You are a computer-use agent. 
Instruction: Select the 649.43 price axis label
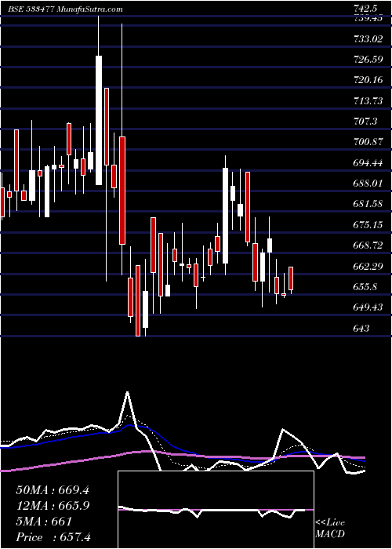pos(368,307)
